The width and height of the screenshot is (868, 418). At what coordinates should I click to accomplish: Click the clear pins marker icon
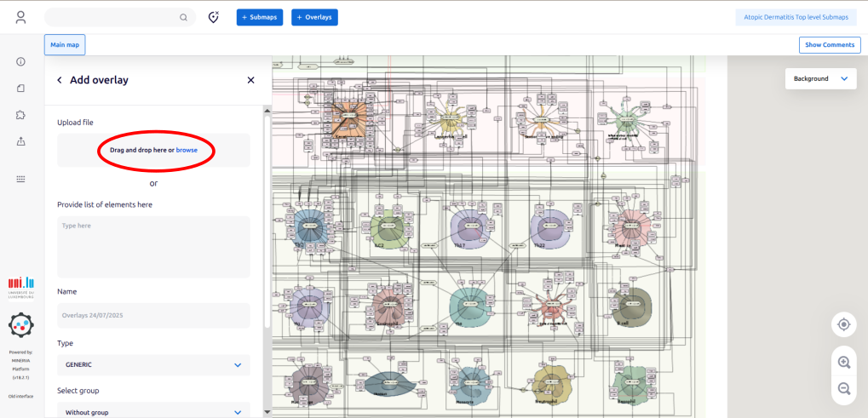coord(214,17)
